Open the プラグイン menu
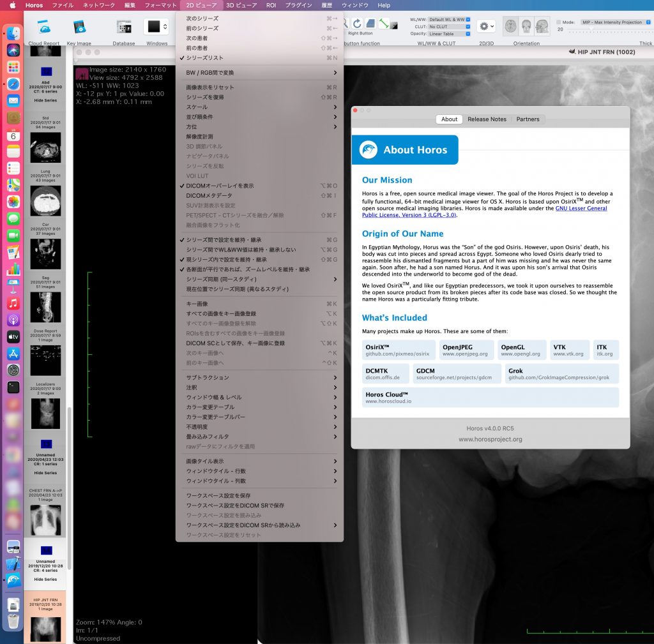654x644 pixels. tap(299, 5)
